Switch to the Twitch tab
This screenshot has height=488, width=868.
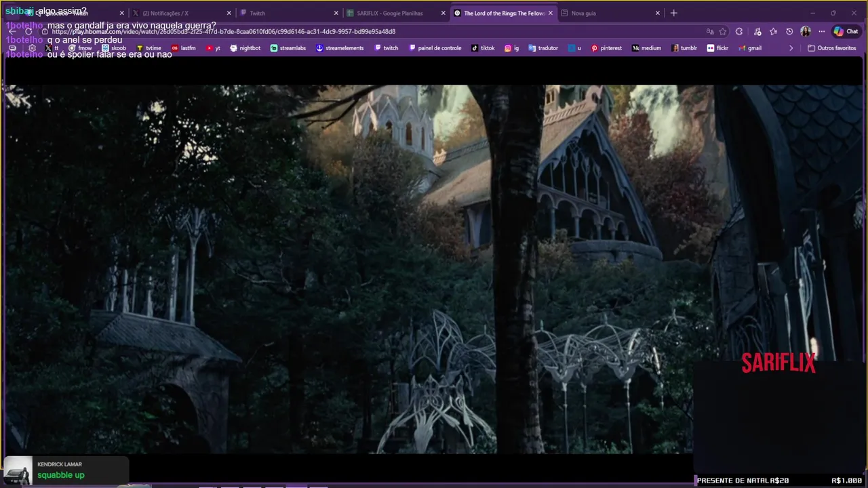[x=289, y=13]
